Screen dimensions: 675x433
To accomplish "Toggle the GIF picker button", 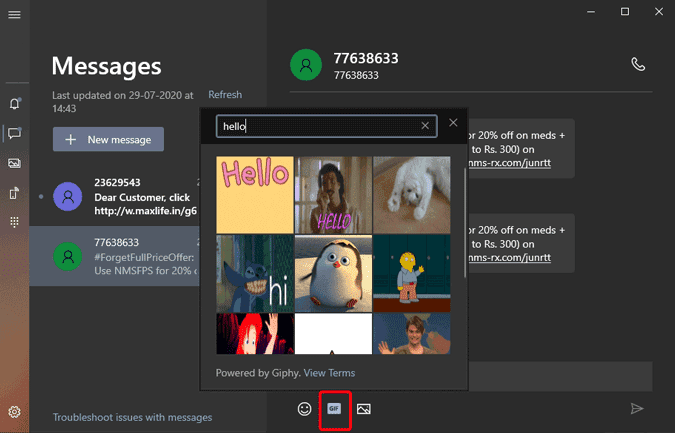I will (334, 408).
